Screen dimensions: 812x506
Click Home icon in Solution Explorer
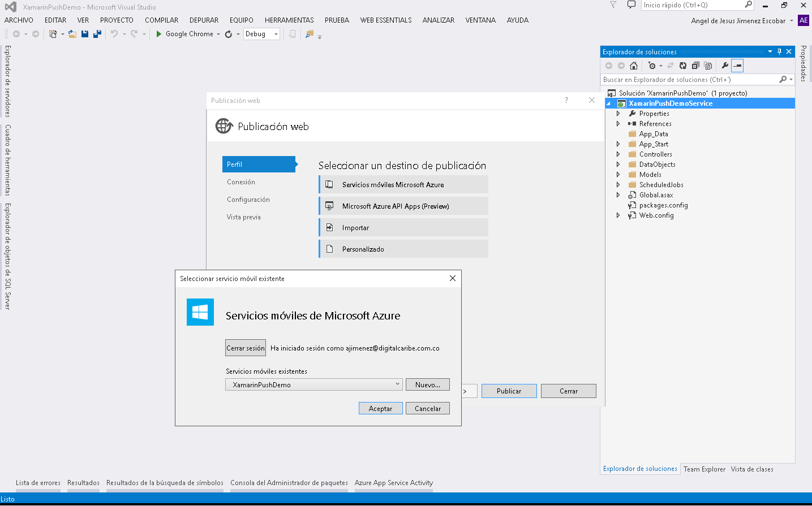(634, 66)
